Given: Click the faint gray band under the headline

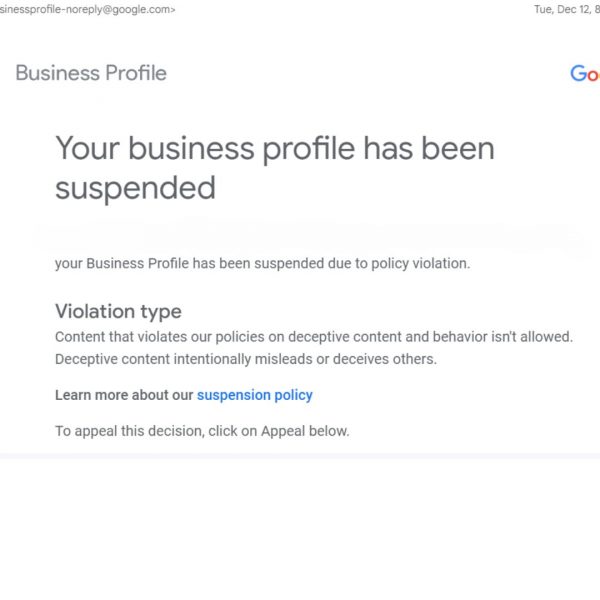Looking at the screenshot, I should (306, 232).
